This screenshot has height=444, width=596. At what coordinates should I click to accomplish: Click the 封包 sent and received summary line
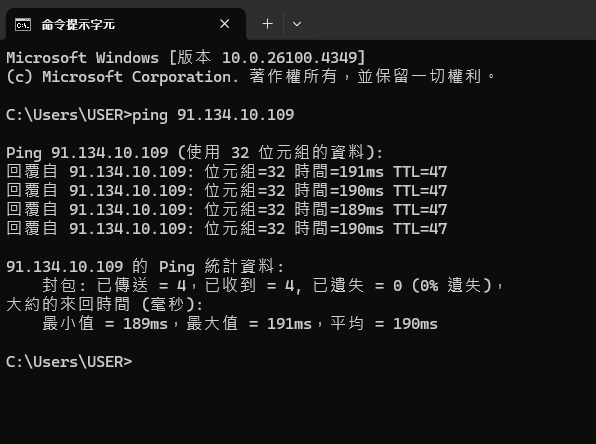point(272,285)
